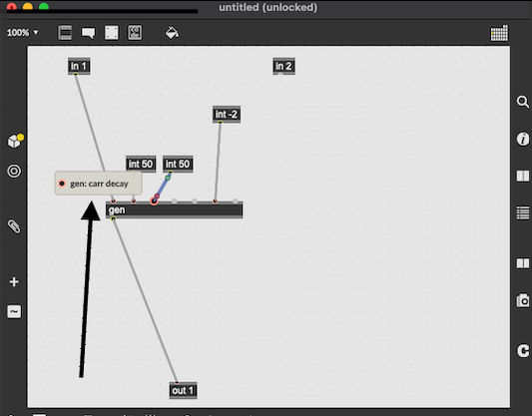Show the inspector info icon

click(523, 139)
